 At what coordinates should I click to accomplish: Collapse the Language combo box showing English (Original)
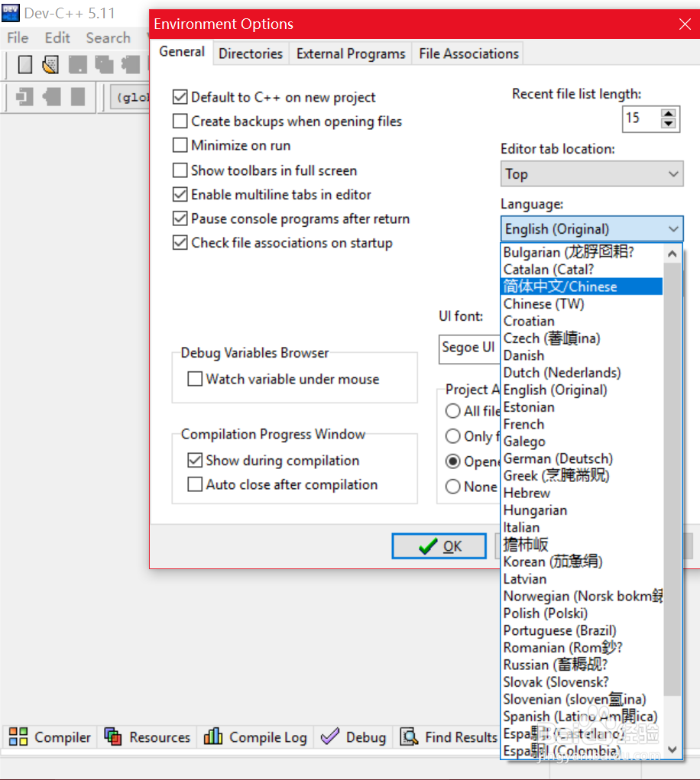point(592,229)
